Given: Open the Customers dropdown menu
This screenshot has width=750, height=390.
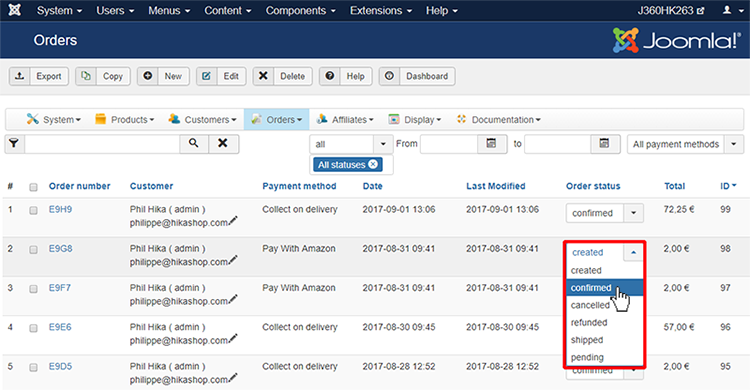Looking at the screenshot, I should (x=203, y=119).
